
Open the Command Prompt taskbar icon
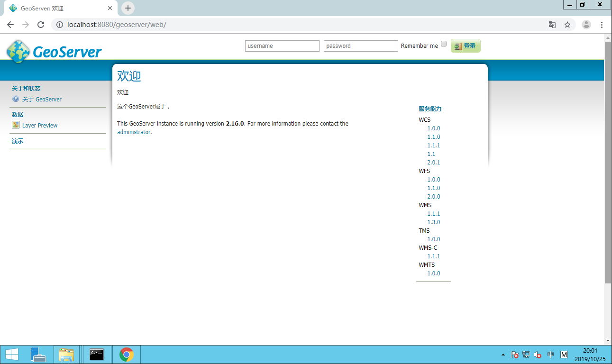[x=97, y=355]
